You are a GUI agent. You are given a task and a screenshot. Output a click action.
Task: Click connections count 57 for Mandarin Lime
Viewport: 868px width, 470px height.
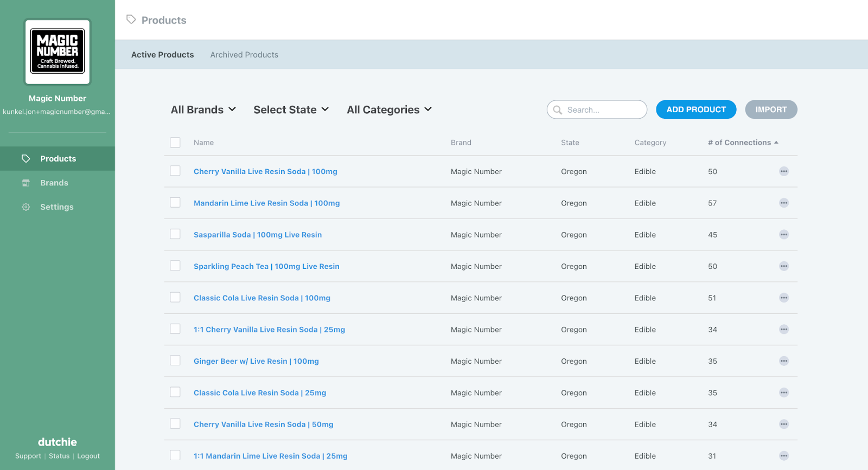[712, 203]
